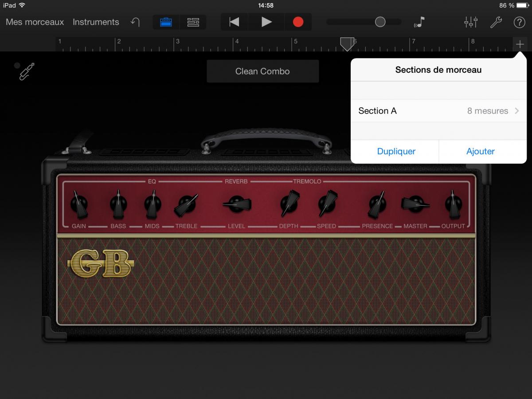Adjust the master volume slider knob
This screenshot has height=399, width=532.
pyautogui.click(x=380, y=22)
